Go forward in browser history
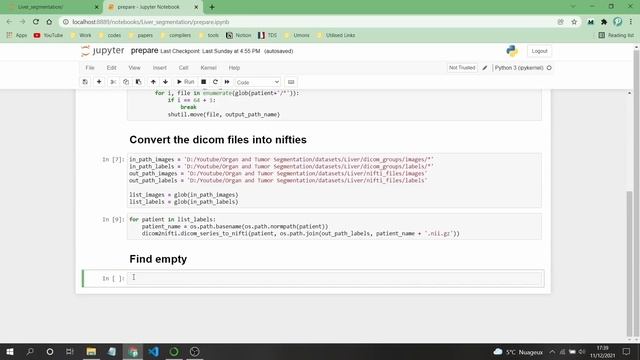Screen dimensions: 640x360 pyautogui.click(x=22, y=22)
